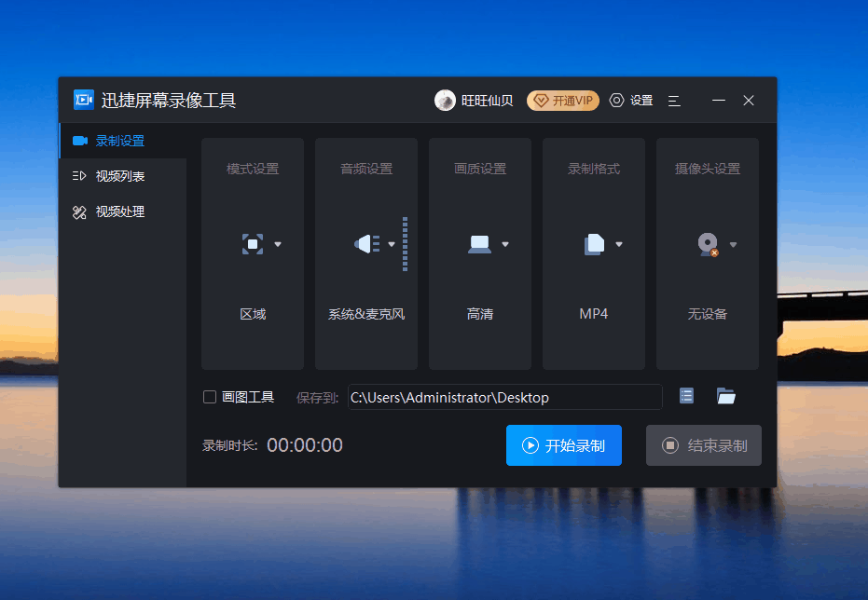Viewport: 868px width, 600px height.
Task: Click the 旺旺仙贝 username
Action: [487, 101]
